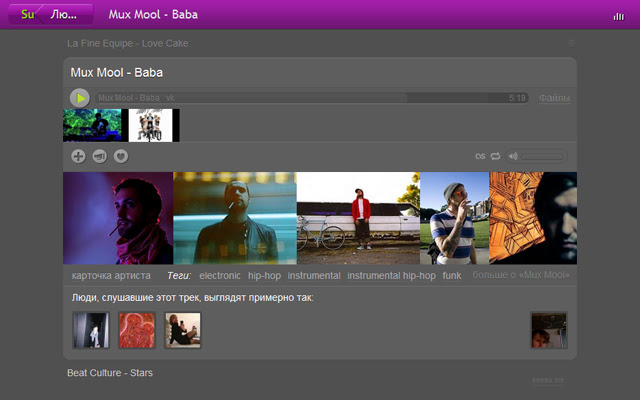Select the La Fine Equipe - Love Cake track
Viewport: 640px width, 400px height.
127,43
